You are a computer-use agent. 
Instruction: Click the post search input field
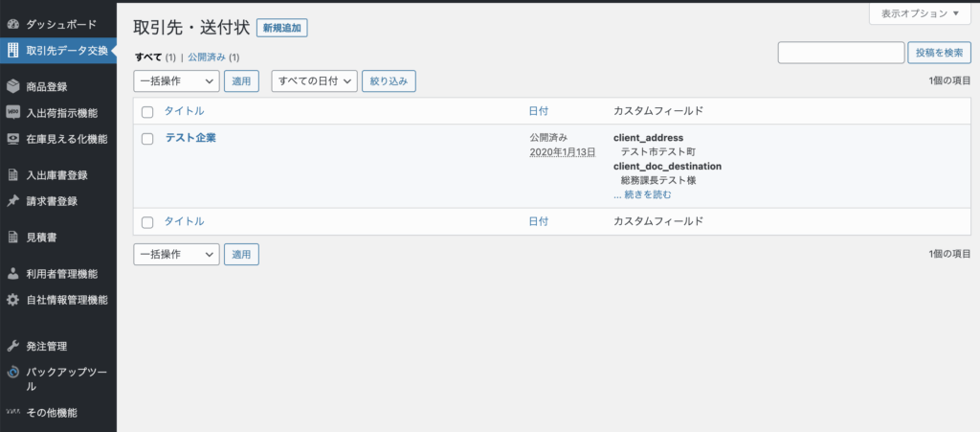tap(840, 53)
